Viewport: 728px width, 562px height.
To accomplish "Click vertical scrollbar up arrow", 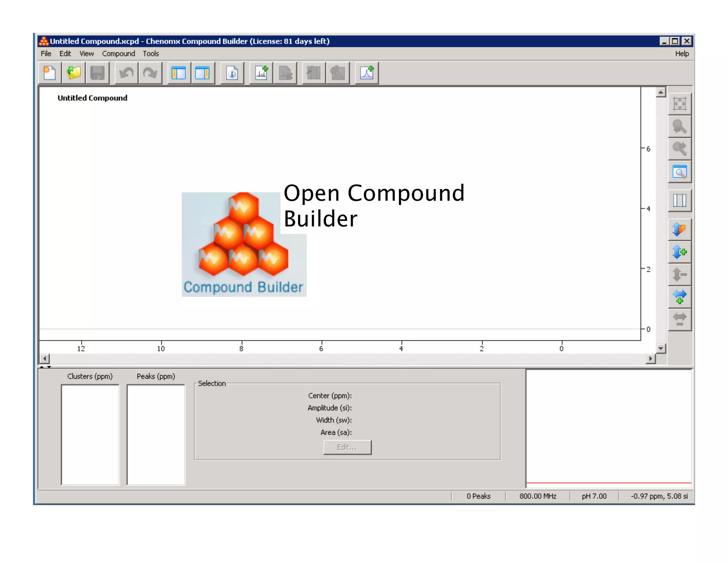I will pos(661,92).
